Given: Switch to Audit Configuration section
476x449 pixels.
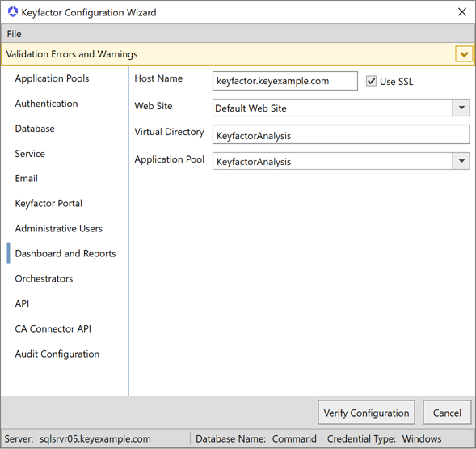Looking at the screenshot, I should [x=57, y=354].
